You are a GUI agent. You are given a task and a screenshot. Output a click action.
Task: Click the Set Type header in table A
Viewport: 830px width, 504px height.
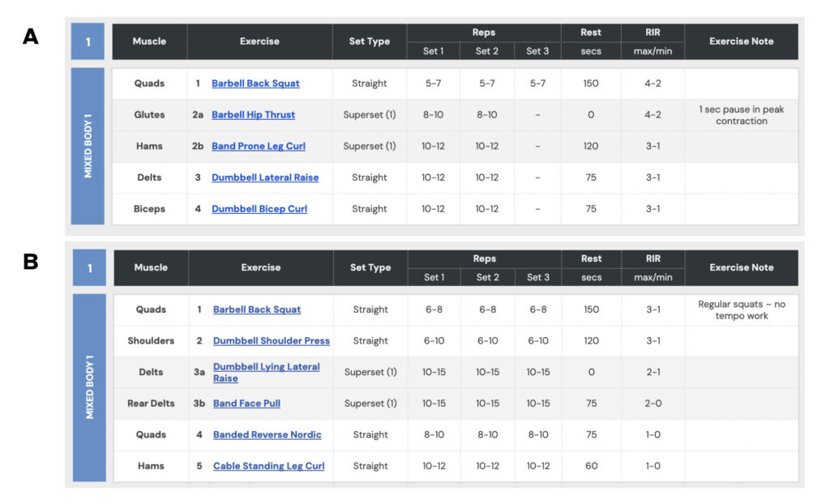[x=370, y=41]
